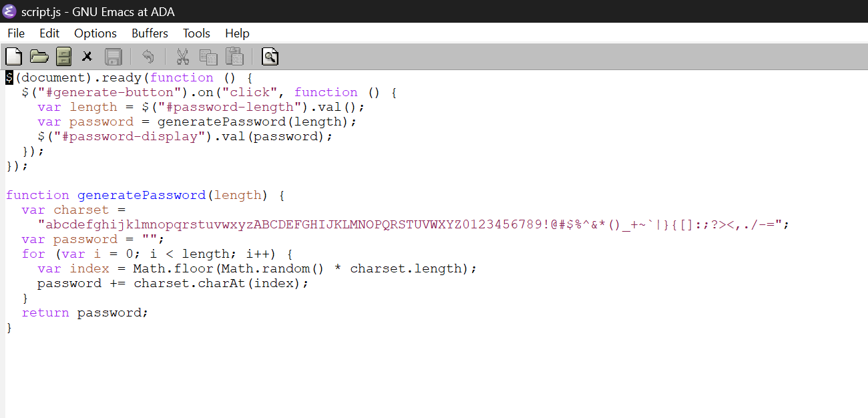Kill the current buffer using the X icon
Screen dimensions: 868x418
(x=87, y=56)
